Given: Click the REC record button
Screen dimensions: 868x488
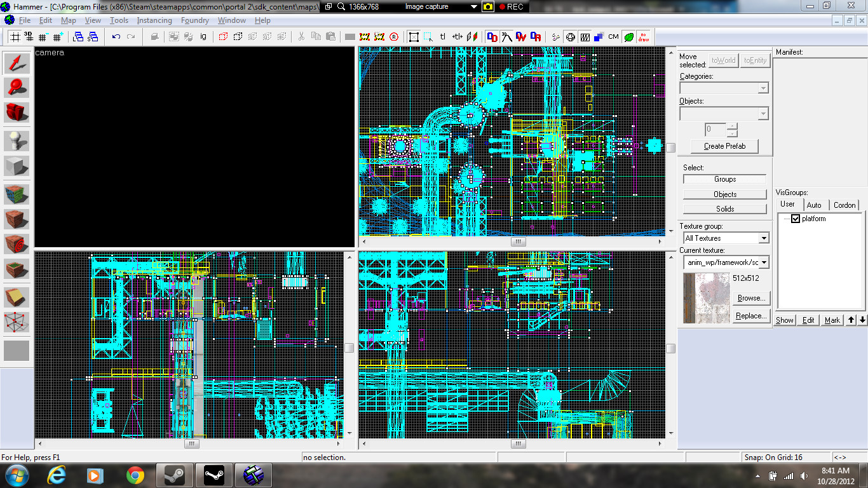Looking at the screenshot, I should point(511,6).
